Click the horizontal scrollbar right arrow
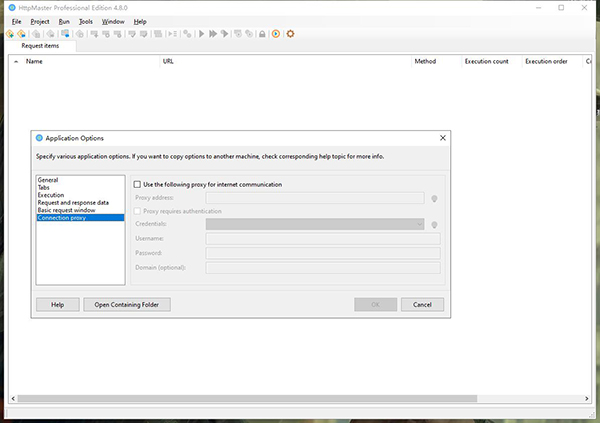600x423 pixels. click(587, 399)
